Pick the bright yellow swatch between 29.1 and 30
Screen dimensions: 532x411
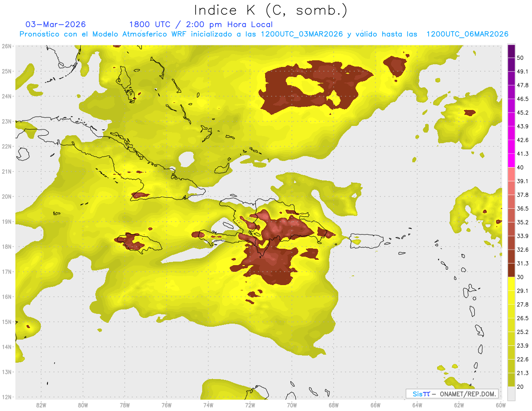(511, 284)
